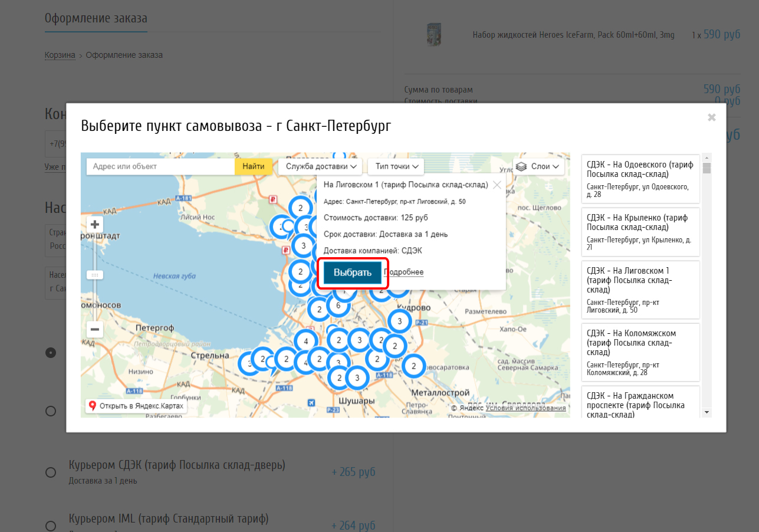Confirm pickup point with Выбрать button
The image size is (759, 532).
353,272
